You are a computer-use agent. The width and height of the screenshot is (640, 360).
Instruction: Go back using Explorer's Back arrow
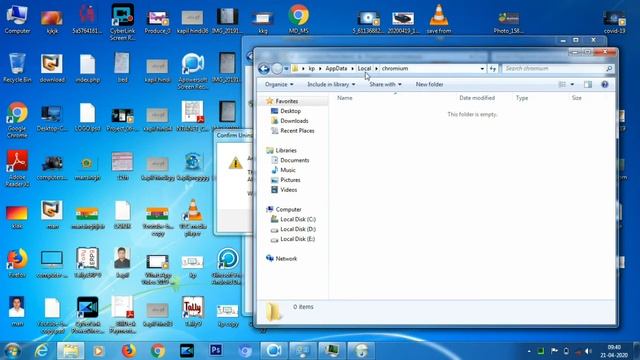pyautogui.click(x=264, y=69)
